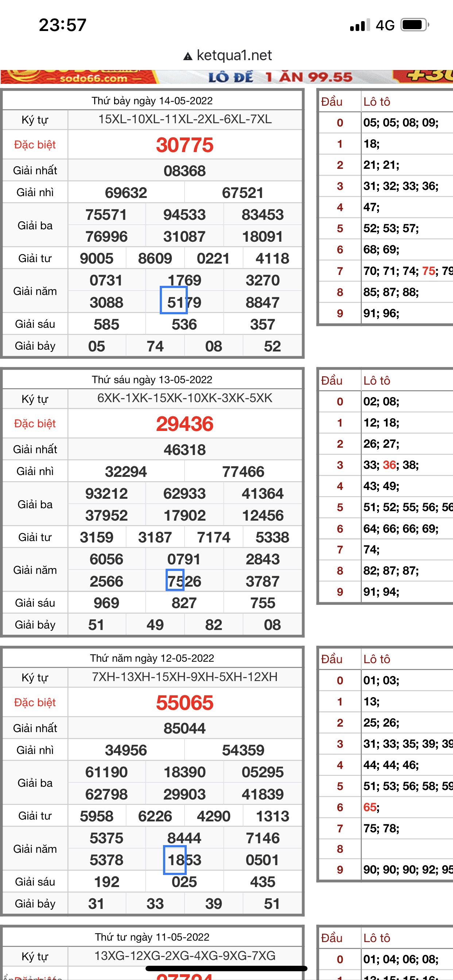The image size is (453, 980).
Task: Select the 'Thứ bảy ngày 14-05-2022' header
Action: 152,101
